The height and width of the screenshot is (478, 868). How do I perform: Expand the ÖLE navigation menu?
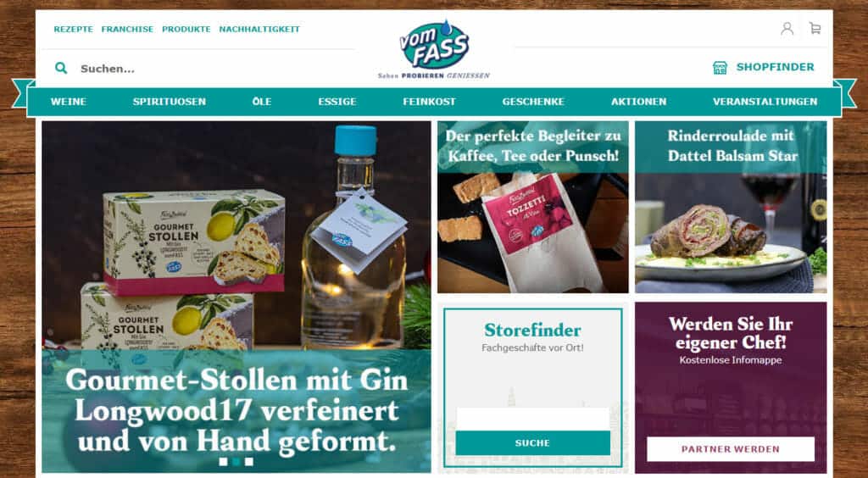261,102
